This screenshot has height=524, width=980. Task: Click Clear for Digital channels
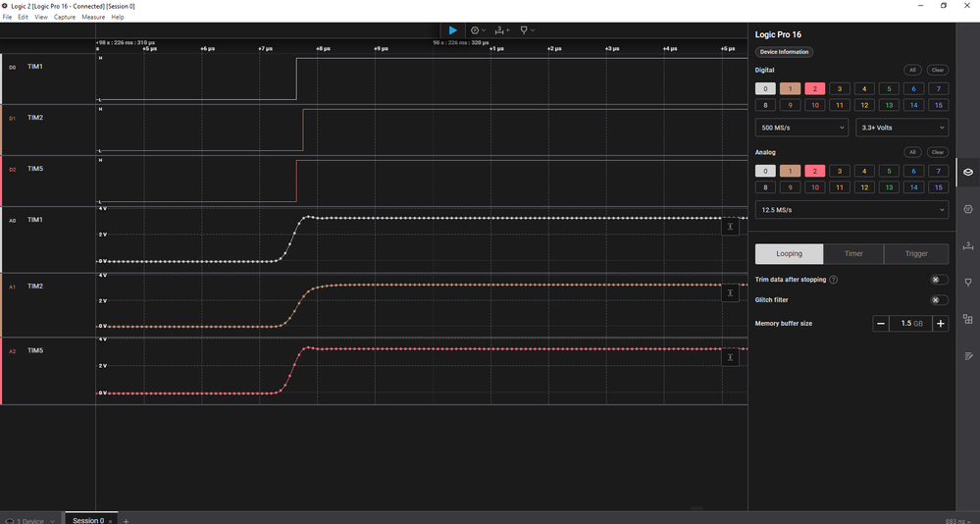pos(938,70)
